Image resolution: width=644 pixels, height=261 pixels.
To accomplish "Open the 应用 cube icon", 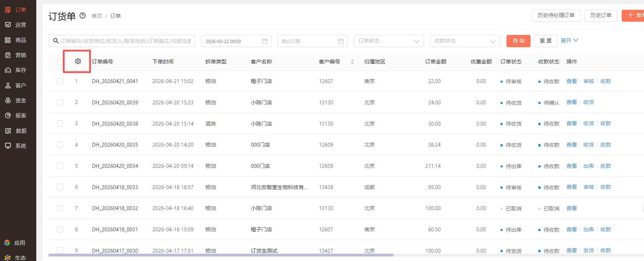I will click(x=7, y=243).
